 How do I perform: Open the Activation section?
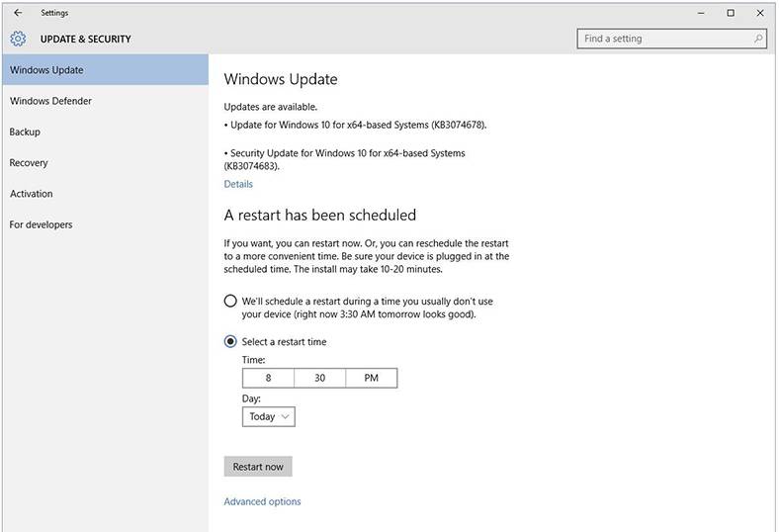pyautogui.click(x=106, y=194)
